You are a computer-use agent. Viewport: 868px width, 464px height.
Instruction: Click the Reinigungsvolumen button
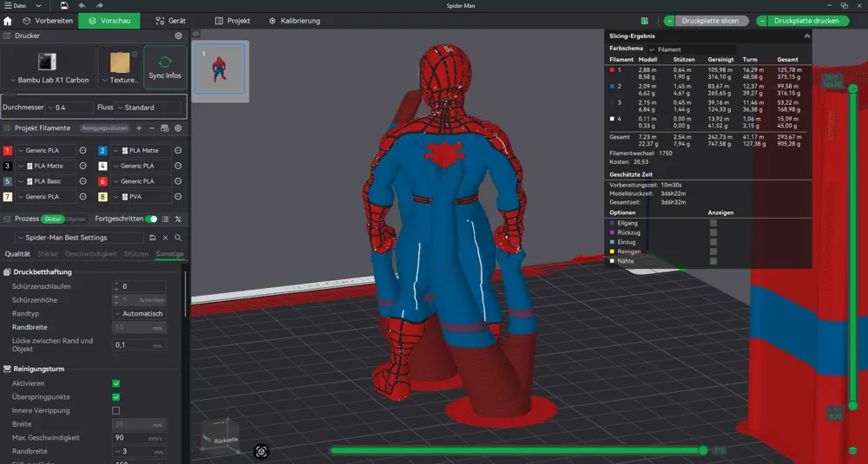tap(105, 128)
